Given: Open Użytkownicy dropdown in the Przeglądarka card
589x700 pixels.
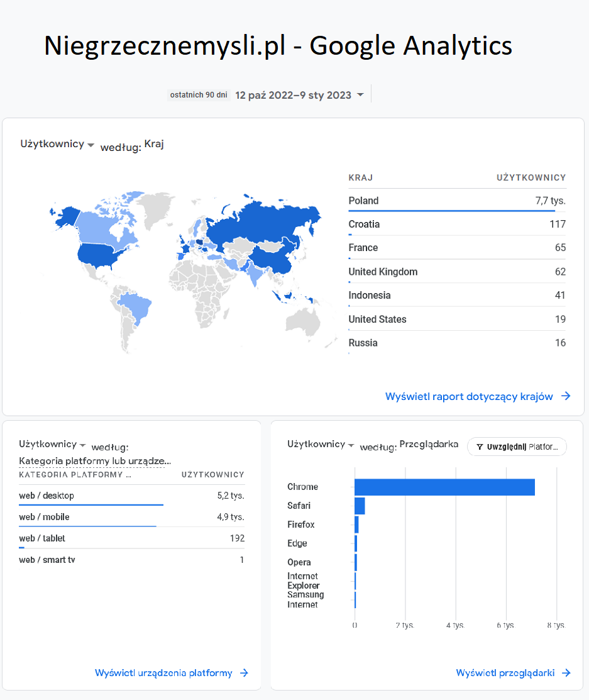Looking at the screenshot, I should [321, 444].
